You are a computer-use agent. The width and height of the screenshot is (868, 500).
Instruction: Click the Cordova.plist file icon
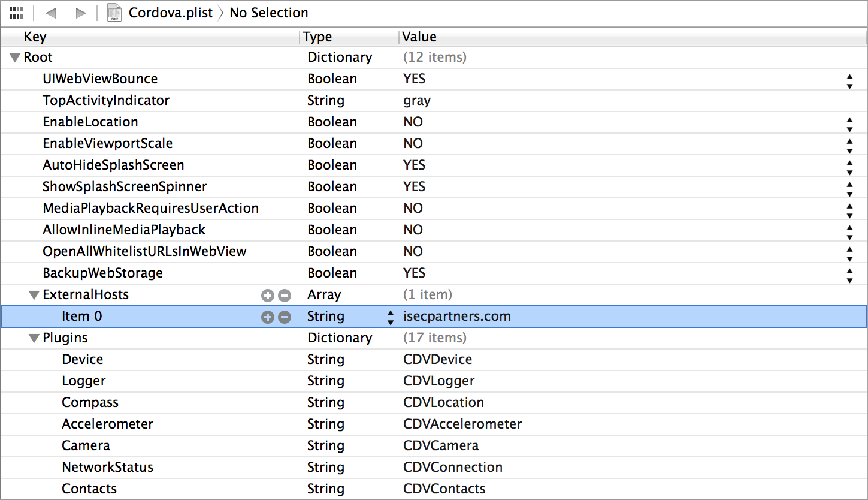[114, 13]
